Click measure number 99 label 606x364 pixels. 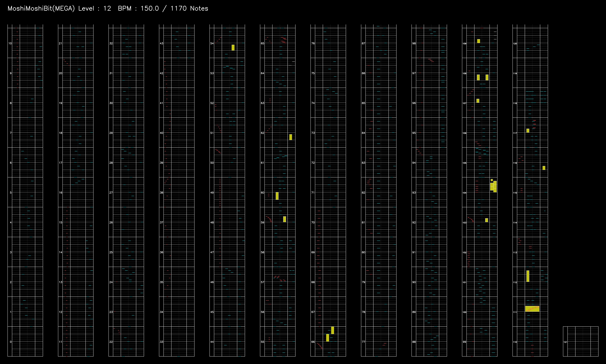coord(464,342)
